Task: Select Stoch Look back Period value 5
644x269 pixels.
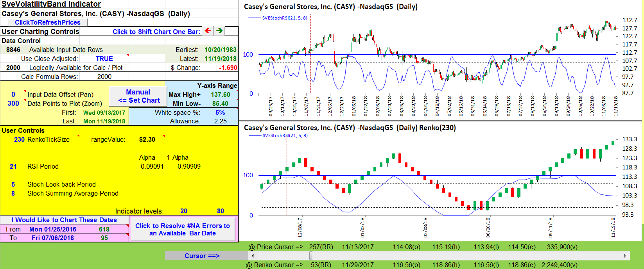Action: 13,184
